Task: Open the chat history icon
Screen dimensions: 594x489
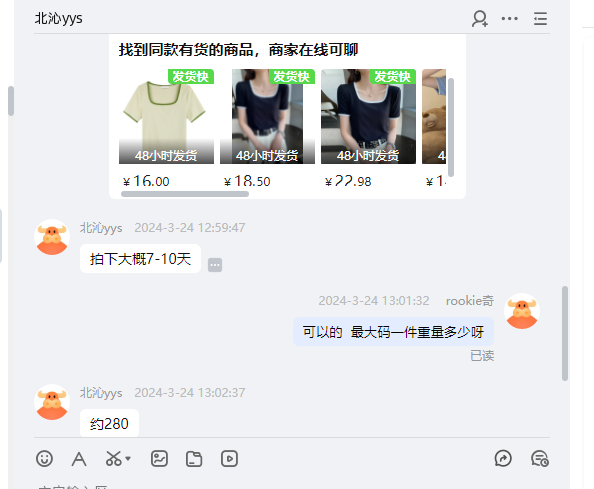Action: click(x=540, y=459)
